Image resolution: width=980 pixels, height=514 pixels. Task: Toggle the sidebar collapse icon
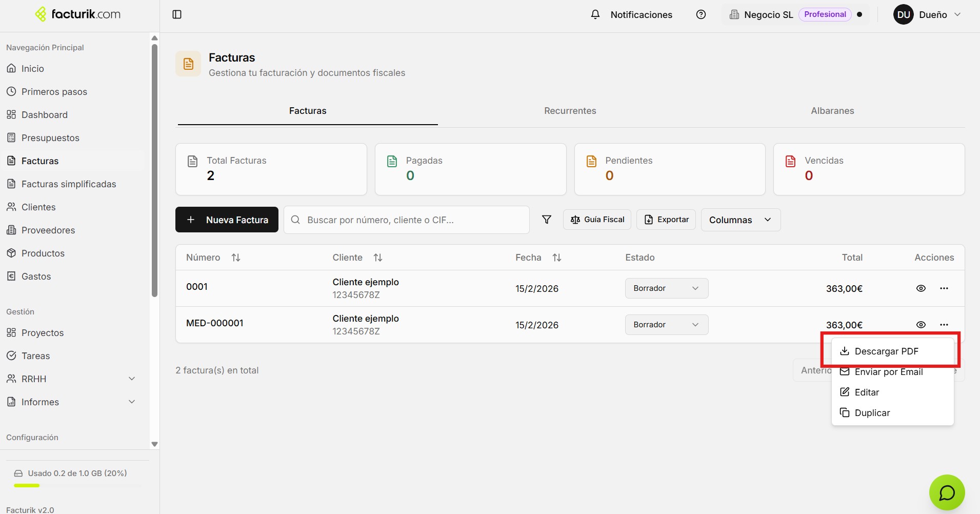tap(177, 14)
